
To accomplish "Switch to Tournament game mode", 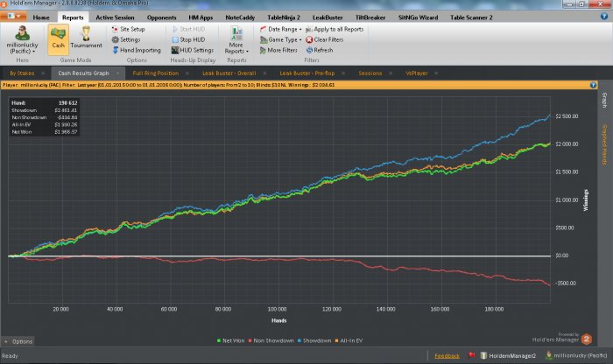I will (86, 38).
